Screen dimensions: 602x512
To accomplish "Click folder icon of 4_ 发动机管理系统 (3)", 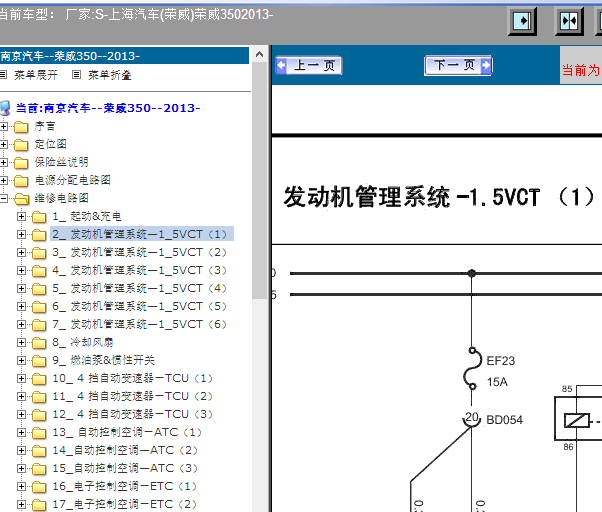I will (x=39, y=271).
